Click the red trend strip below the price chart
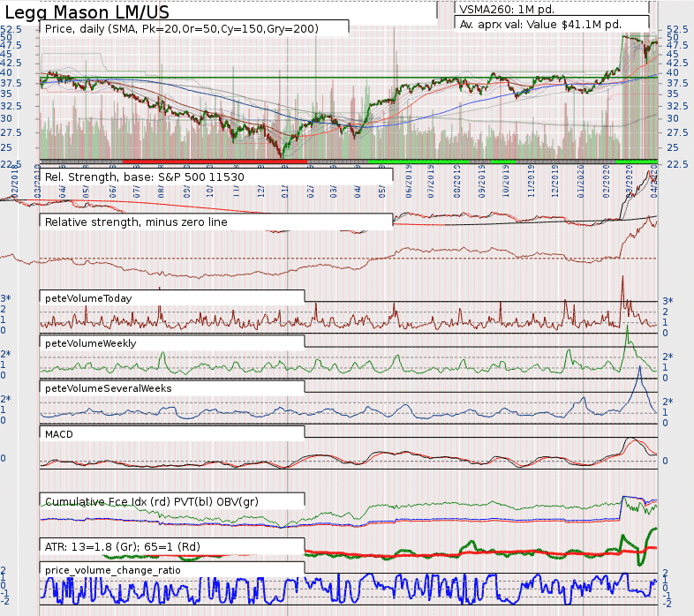 tap(215, 162)
